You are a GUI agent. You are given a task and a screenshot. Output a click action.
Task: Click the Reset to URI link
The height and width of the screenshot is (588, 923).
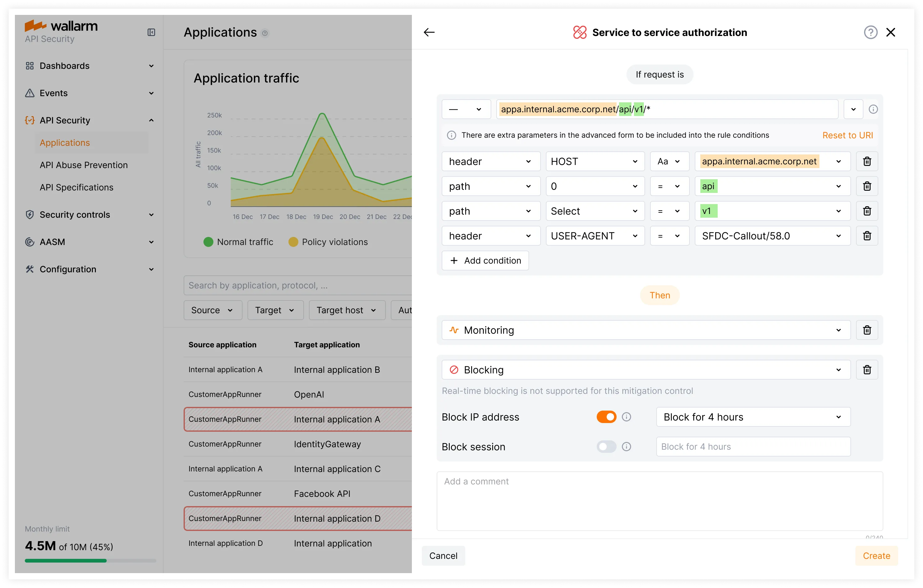[x=848, y=135]
